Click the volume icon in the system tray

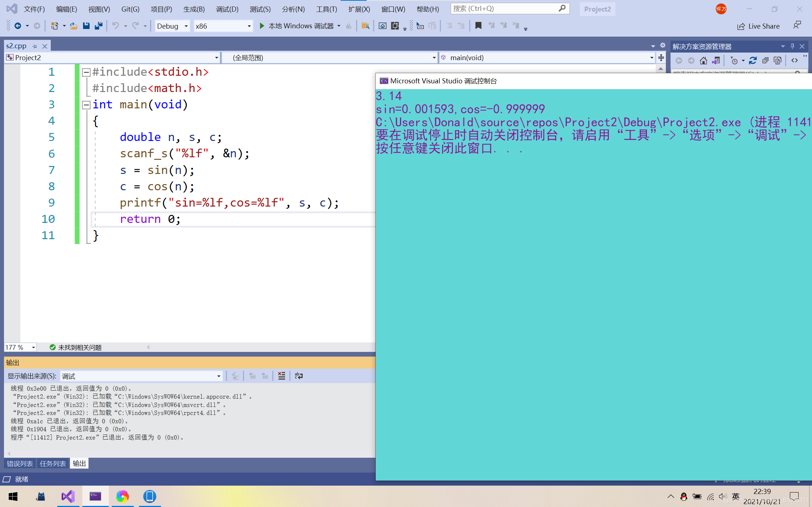(722, 496)
